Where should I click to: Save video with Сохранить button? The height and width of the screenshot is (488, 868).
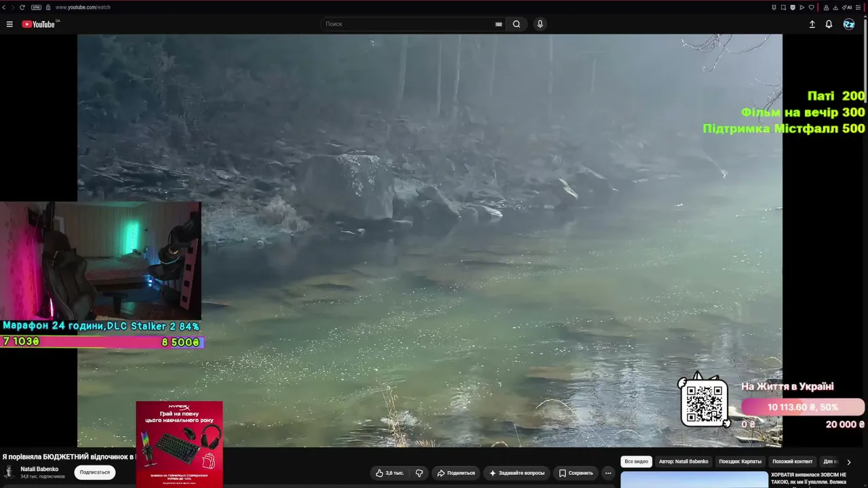576,473
